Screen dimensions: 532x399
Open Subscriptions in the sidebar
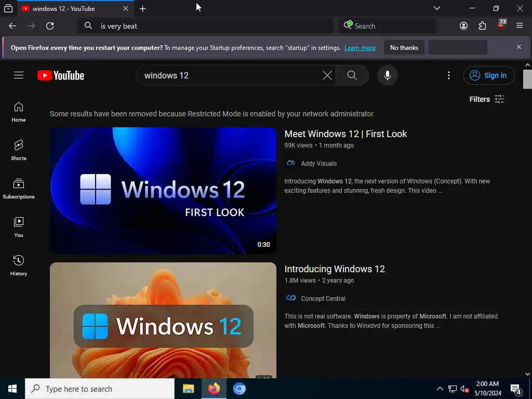pos(19,189)
